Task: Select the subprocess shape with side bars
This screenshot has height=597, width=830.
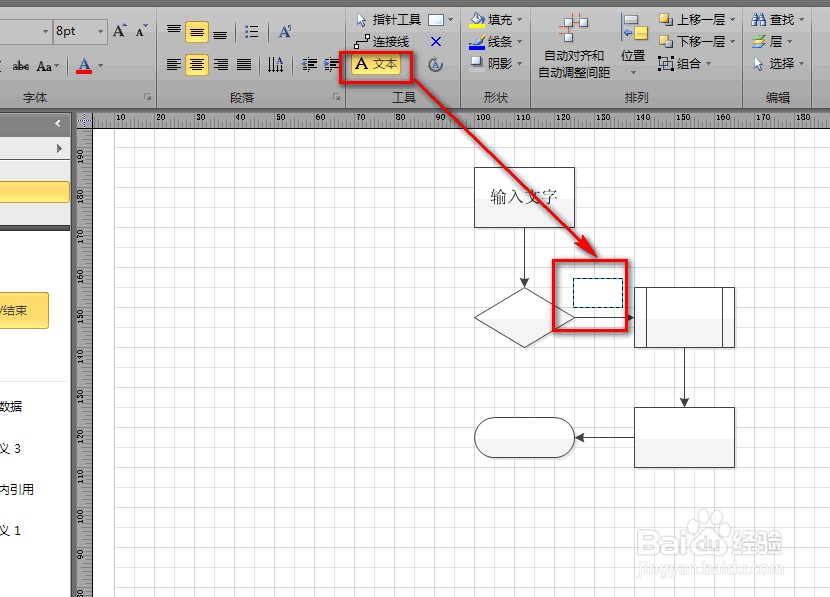Action: [x=684, y=318]
